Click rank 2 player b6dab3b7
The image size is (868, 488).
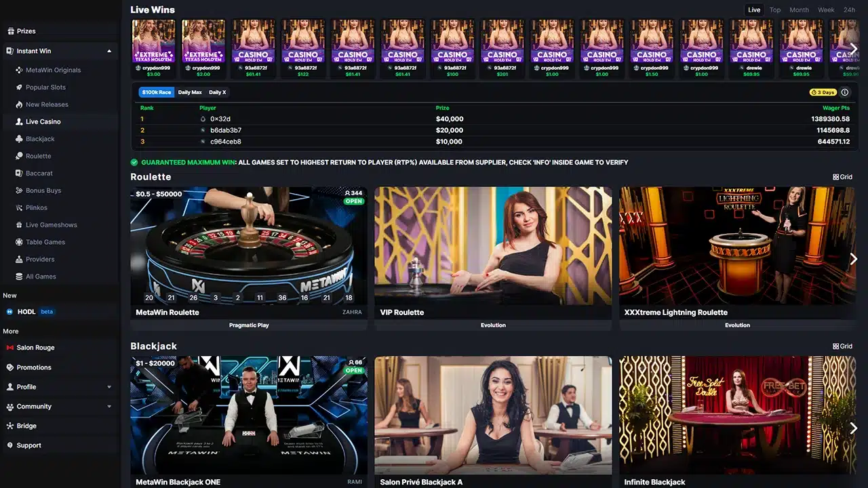pos(226,130)
